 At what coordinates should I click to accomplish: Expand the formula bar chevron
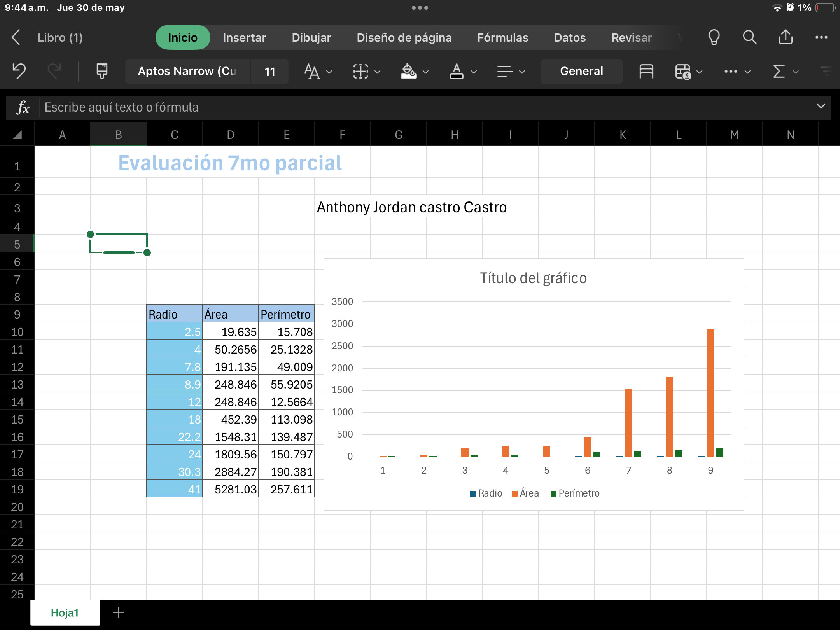tap(821, 107)
